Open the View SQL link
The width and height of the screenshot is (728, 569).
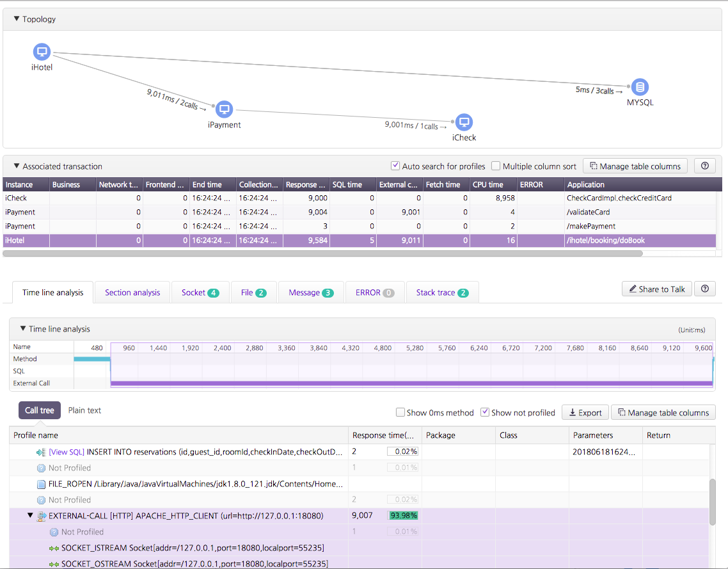(x=67, y=452)
